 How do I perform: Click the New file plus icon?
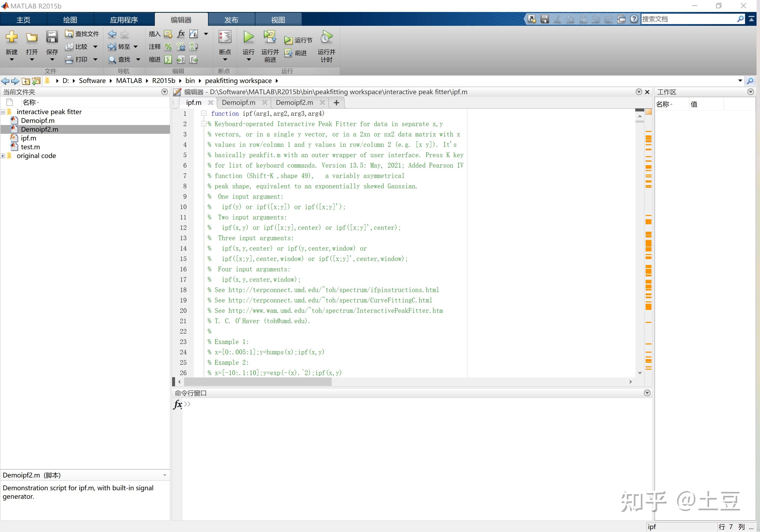coord(12,37)
